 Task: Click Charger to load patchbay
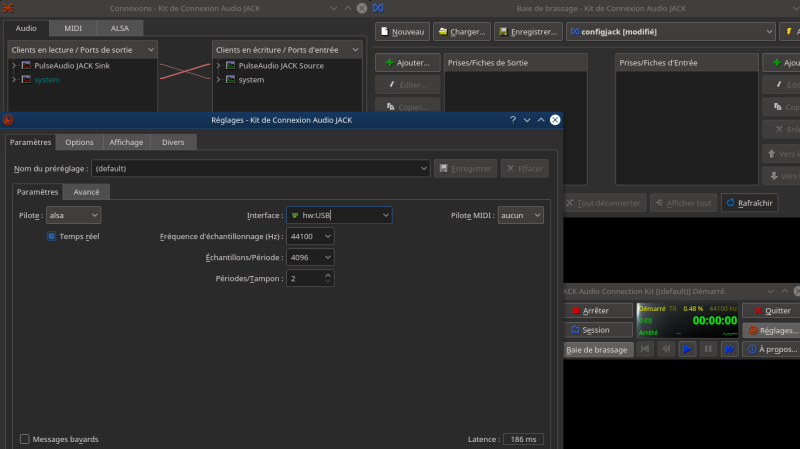click(x=461, y=32)
